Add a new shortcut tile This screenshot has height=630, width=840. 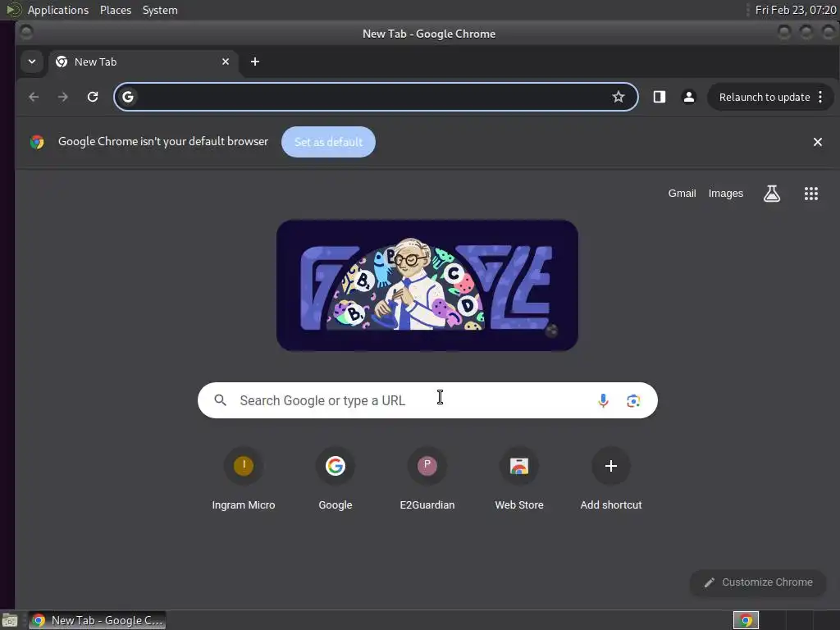610,478
